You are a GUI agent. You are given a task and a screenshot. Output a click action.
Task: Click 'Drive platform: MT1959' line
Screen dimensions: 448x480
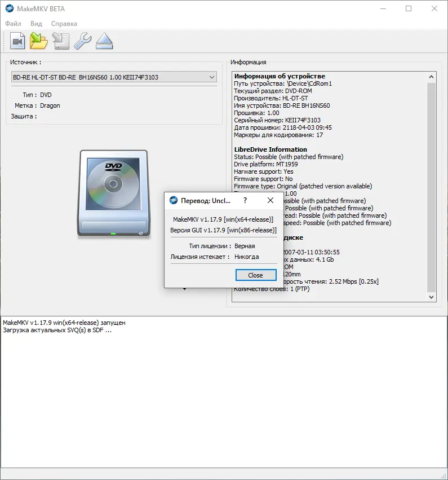(x=266, y=164)
